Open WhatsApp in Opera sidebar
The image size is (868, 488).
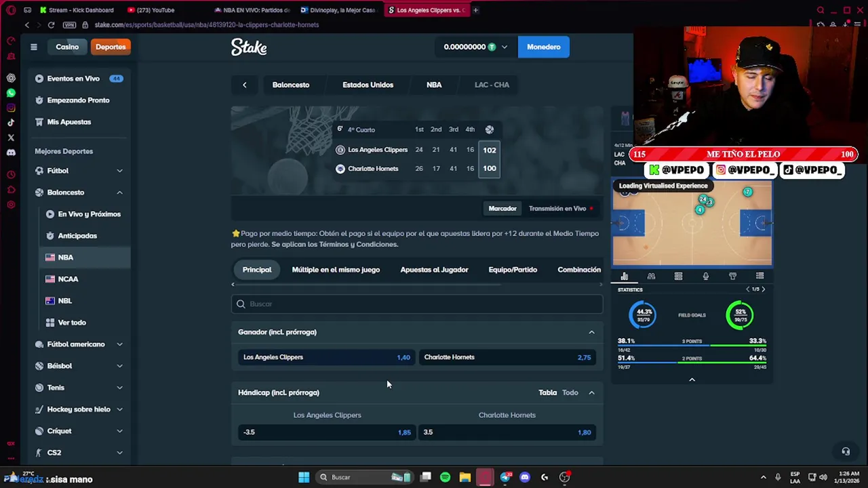pos(11,93)
